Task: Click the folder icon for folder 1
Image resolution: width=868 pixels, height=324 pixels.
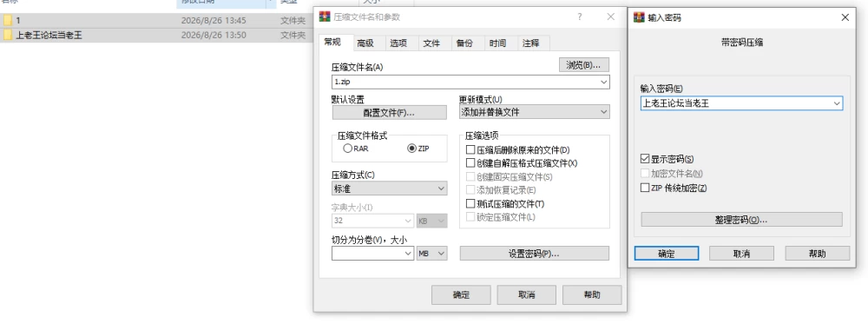Action: tap(7, 21)
